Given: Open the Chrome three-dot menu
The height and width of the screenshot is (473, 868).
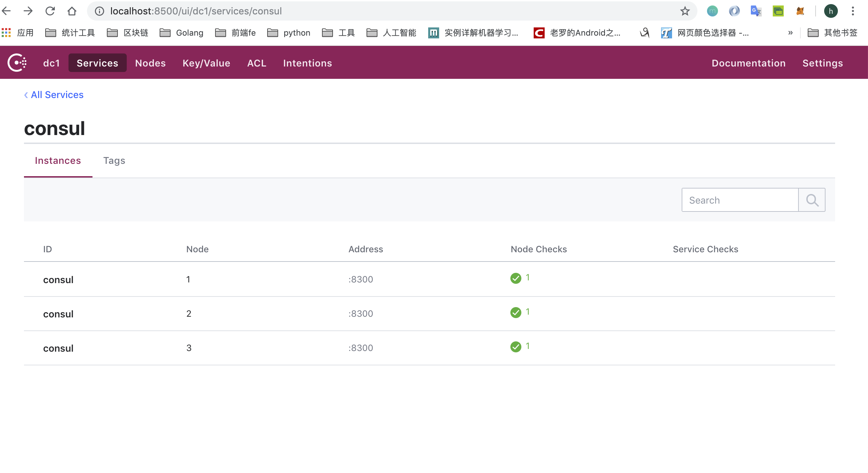Looking at the screenshot, I should (853, 11).
